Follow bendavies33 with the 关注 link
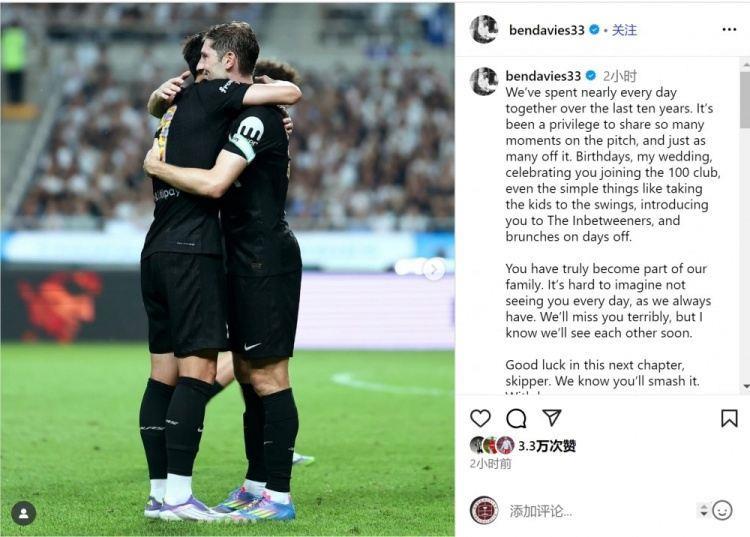 624,30
